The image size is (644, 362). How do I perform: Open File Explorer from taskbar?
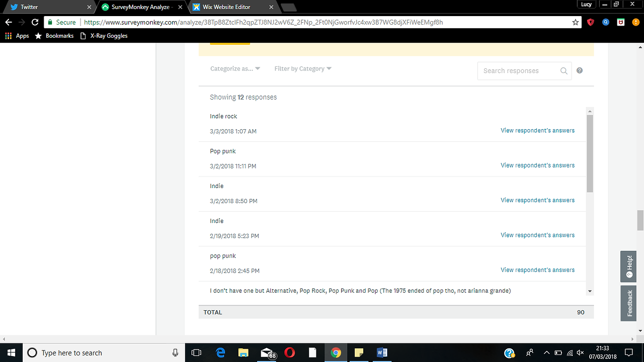click(244, 352)
